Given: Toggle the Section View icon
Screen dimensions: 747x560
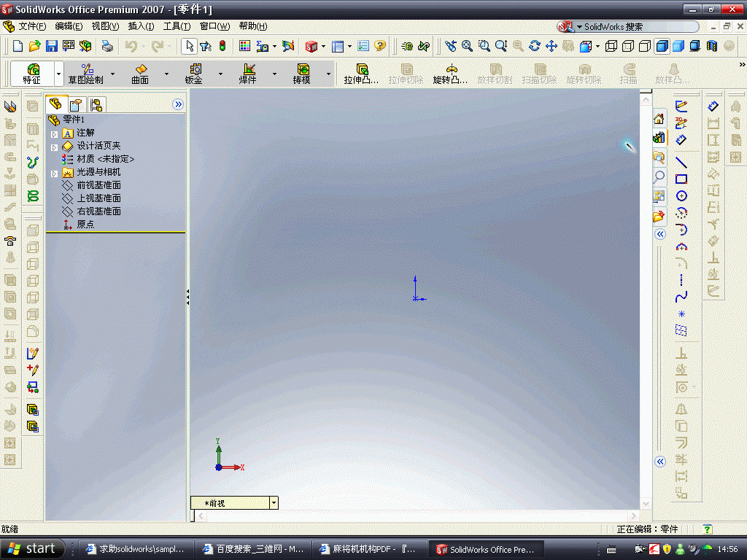Looking at the screenshot, I should pos(712,46).
